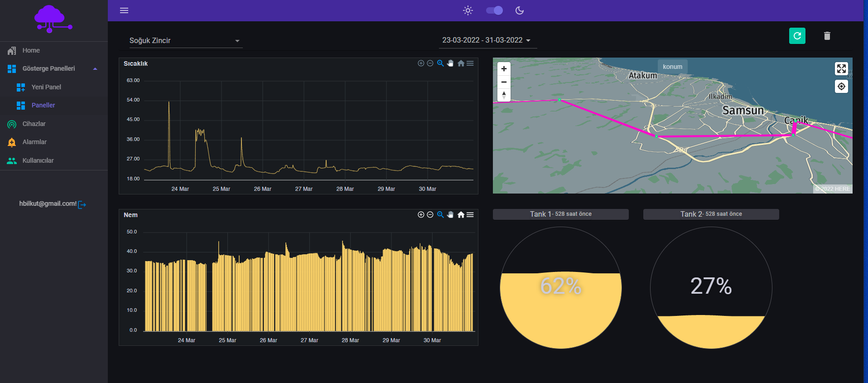This screenshot has width=868, height=383.
Task: Click the Home icon in sidebar
Action: [12, 51]
